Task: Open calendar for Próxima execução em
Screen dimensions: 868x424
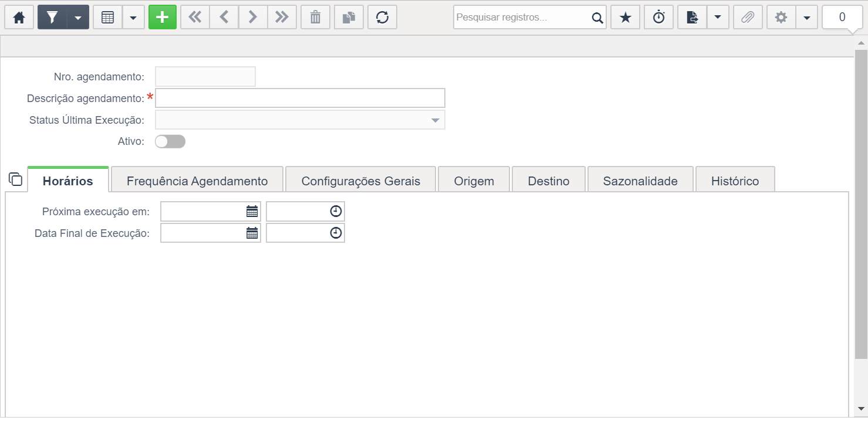Action: (x=252, y=211)
